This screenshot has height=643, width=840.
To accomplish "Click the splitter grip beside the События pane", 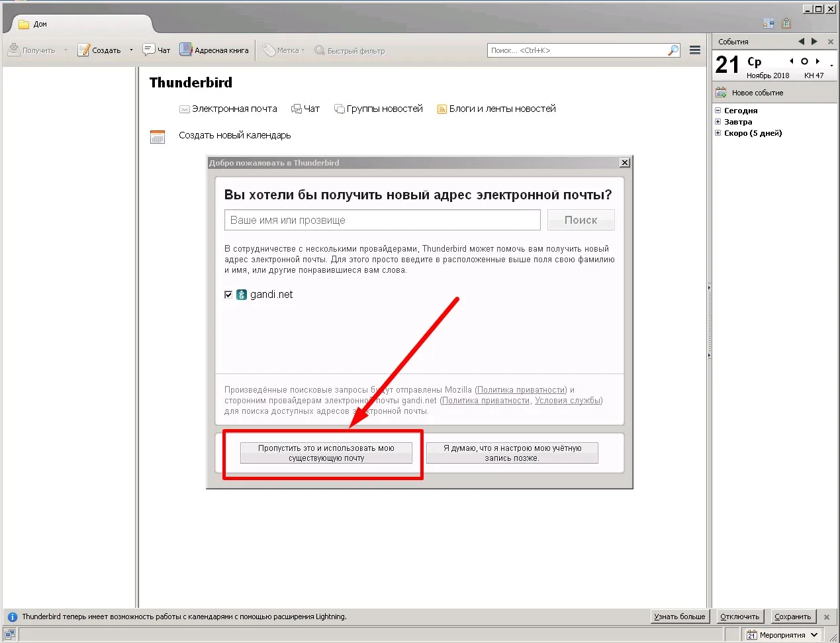I will pyautogui.click(x=709, y=321).
